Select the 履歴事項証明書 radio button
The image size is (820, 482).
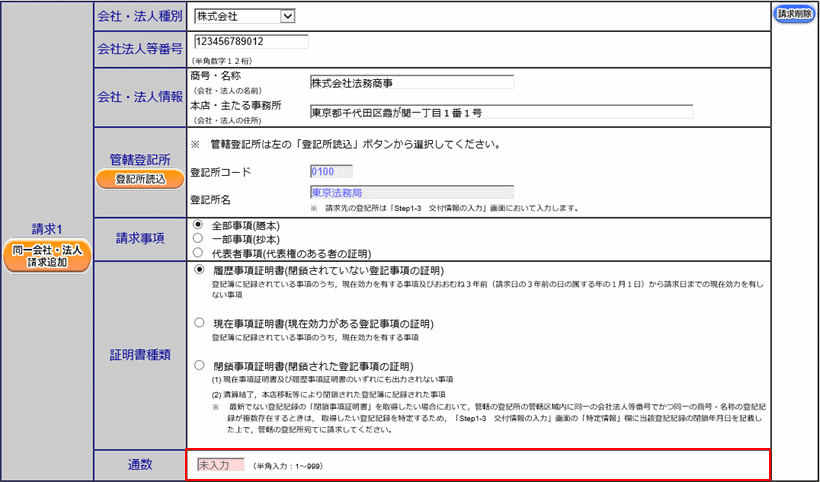point(199,270)
